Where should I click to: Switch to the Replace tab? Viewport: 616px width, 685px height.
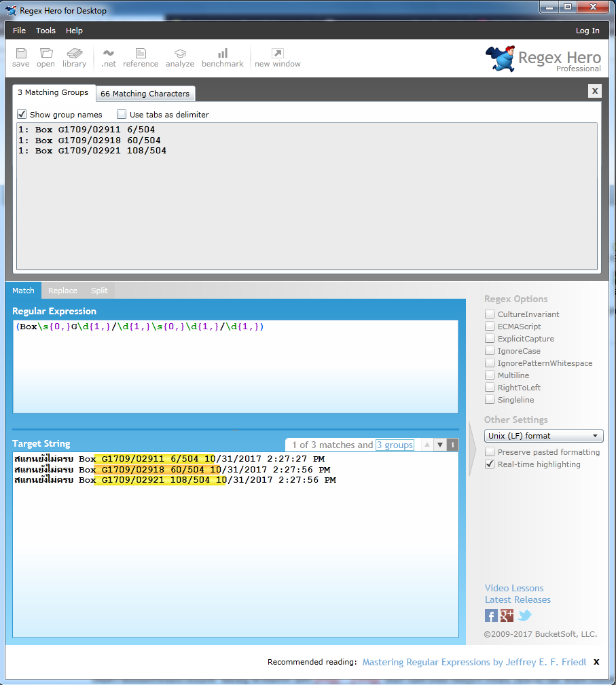coord(62,291)
